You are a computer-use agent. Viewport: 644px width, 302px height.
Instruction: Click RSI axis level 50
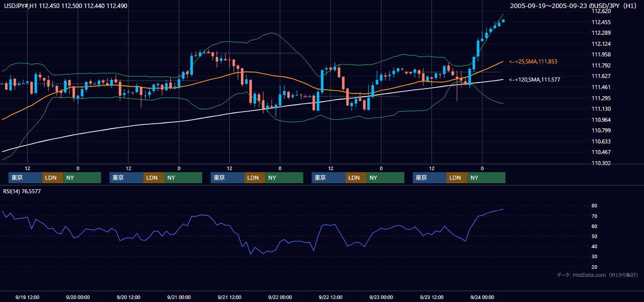click(595, 236)
